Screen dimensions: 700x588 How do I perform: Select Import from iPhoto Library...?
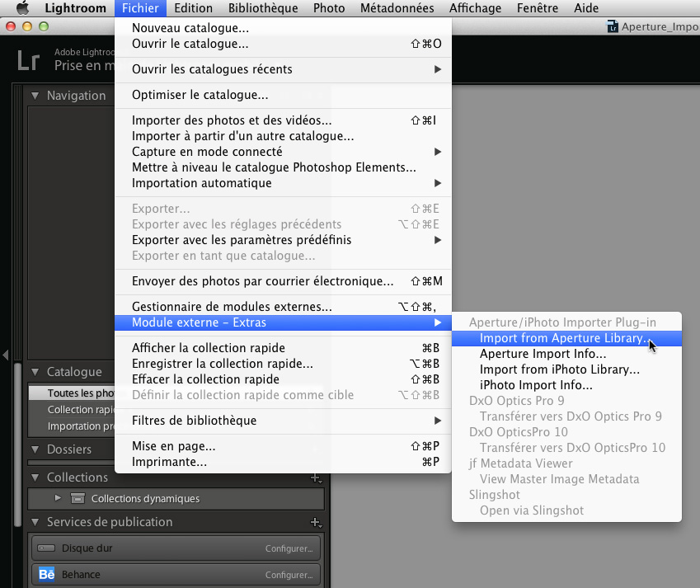coord(566,369)
